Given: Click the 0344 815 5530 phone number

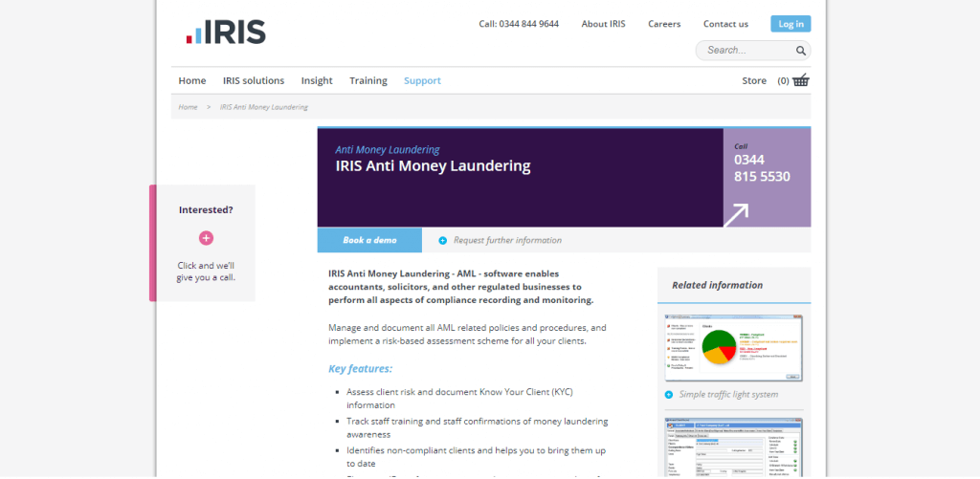Looking at the screenshot, I should pos(762,168).
